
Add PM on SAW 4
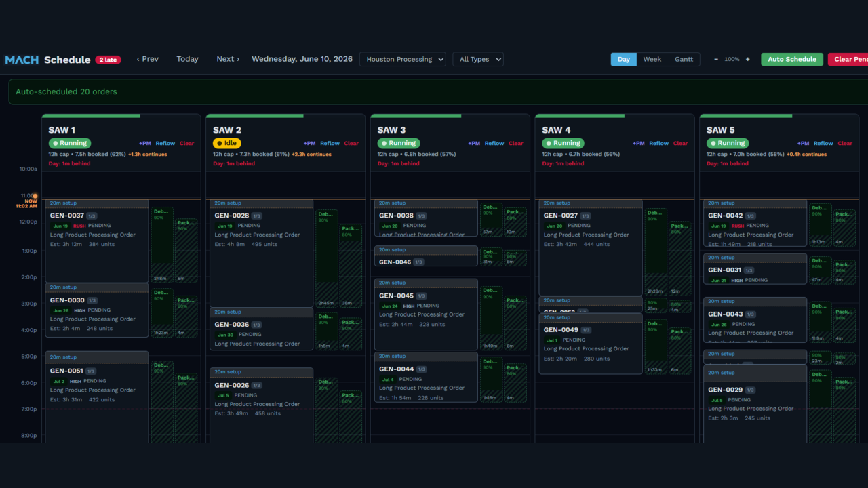point(639,143)
